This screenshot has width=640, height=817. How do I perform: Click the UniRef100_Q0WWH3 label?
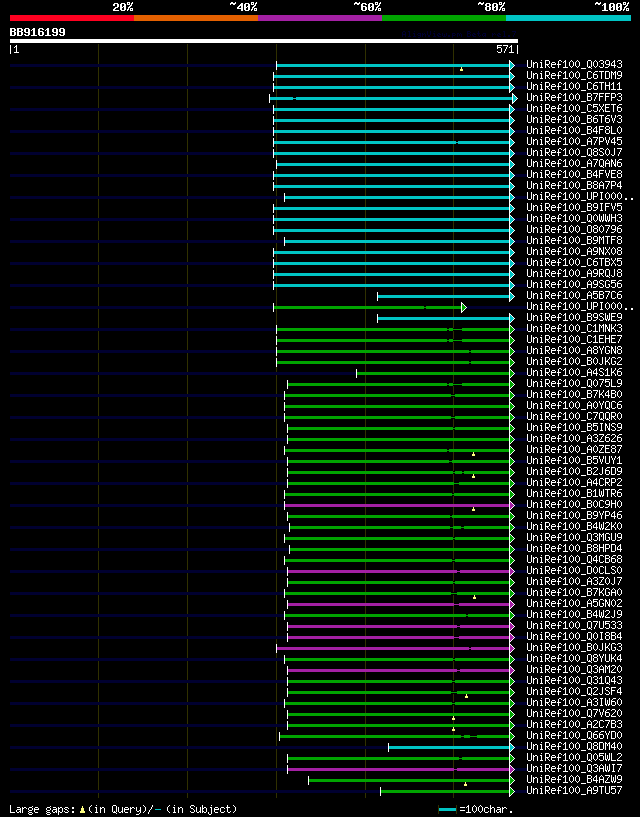(x=574, y=218)
